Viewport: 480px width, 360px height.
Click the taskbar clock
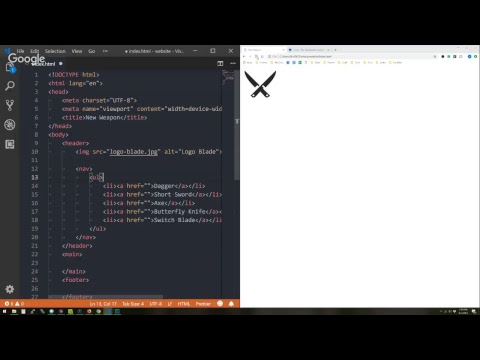coord(463,311)
